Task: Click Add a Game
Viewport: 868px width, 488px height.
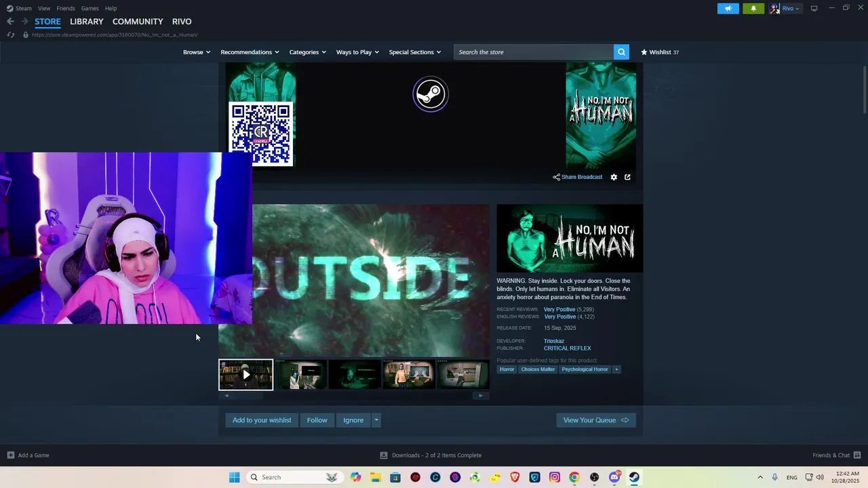Action: (28, 455)
